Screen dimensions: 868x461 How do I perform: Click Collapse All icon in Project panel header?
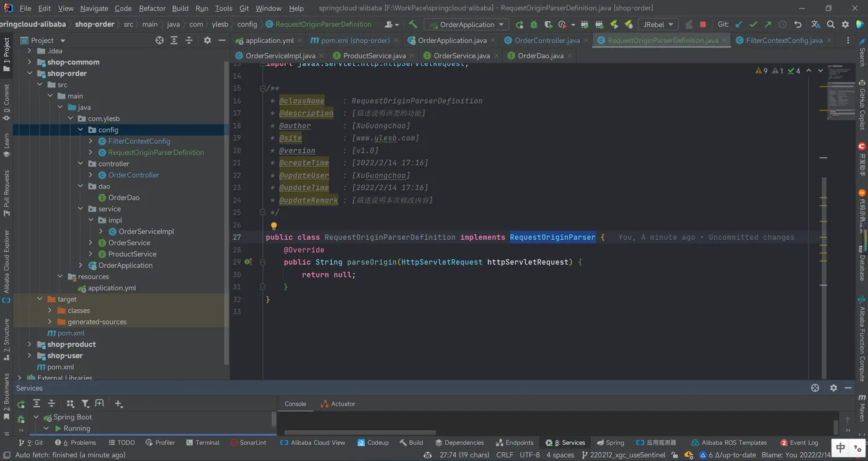click(x=188, y=40)
